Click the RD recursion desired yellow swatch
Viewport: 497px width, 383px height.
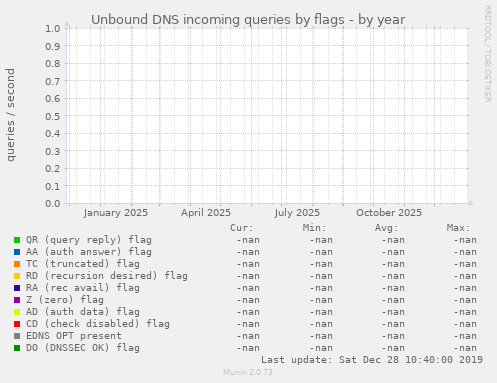tap(17, 276)
